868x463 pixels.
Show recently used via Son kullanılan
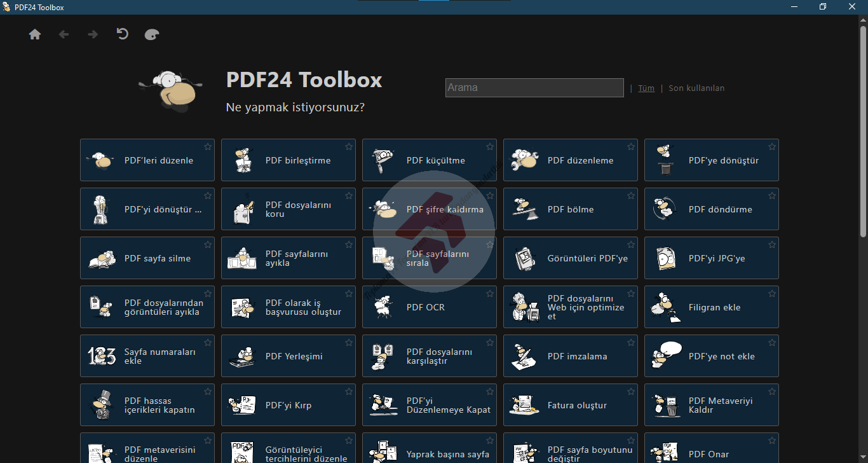click(696, 88)
